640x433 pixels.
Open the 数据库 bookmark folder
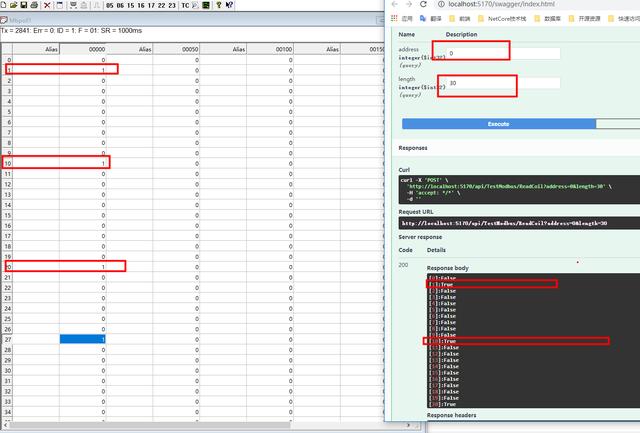(547, 19)
